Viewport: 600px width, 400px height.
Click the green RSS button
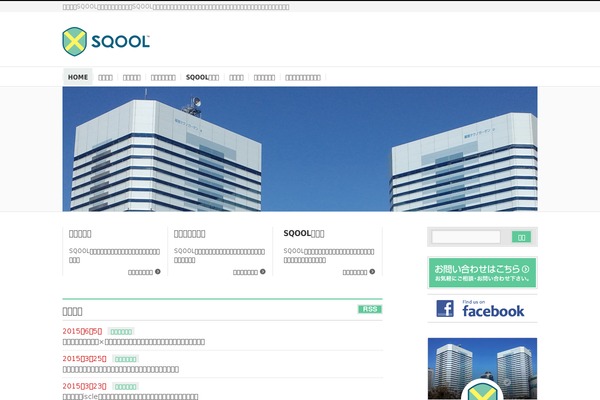click(370, 309)
